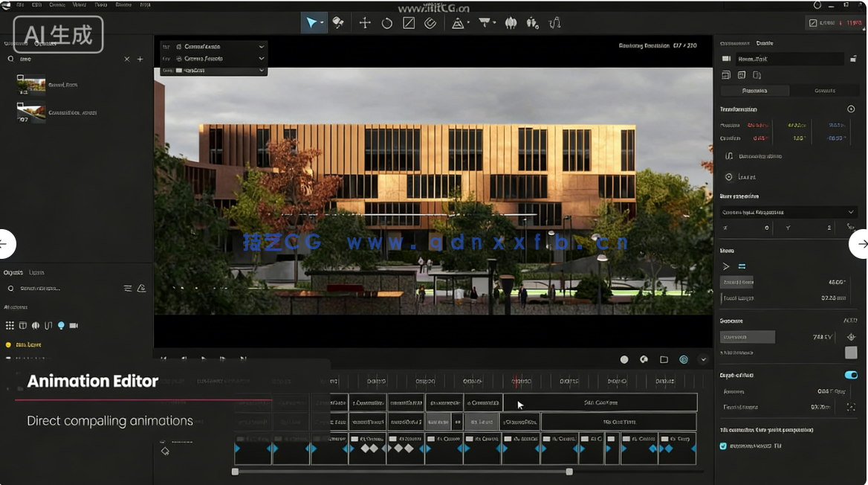The width and height of the screenshot is (868, 485).
Task: Click the Exposure slider in the right panel
Action: [x=747, y=336]
